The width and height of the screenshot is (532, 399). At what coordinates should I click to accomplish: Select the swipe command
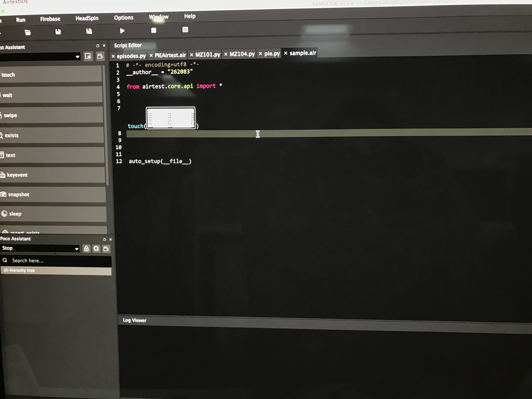51,115
